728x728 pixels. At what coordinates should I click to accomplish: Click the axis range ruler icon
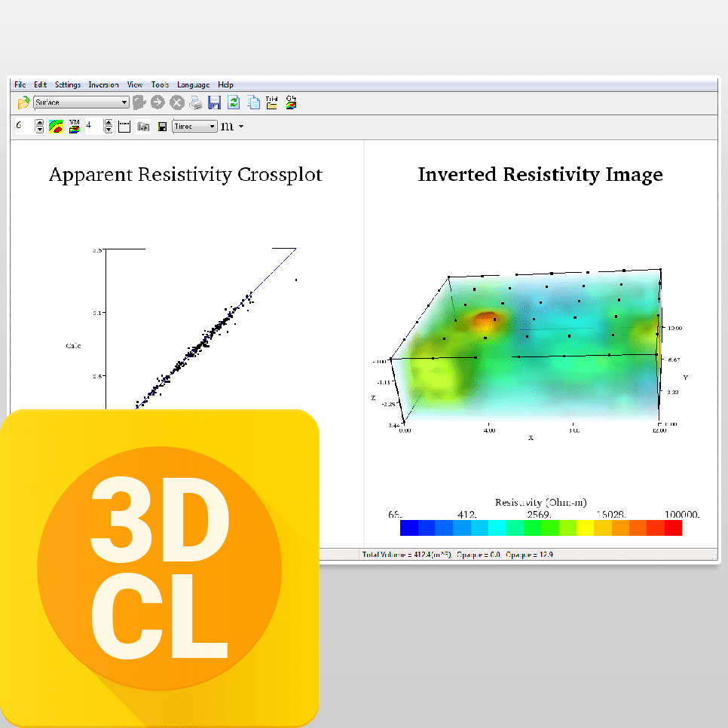[124, 126]
